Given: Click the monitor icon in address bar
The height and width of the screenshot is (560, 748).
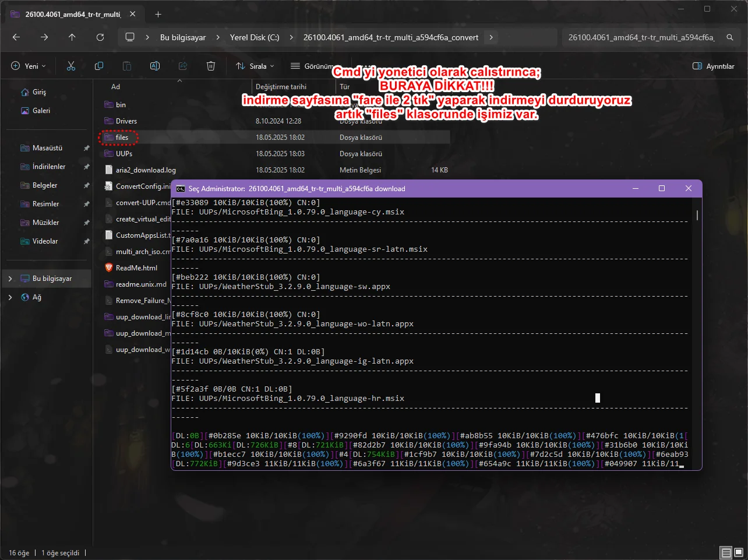Looking at the screenshot, I should (130, 37).
